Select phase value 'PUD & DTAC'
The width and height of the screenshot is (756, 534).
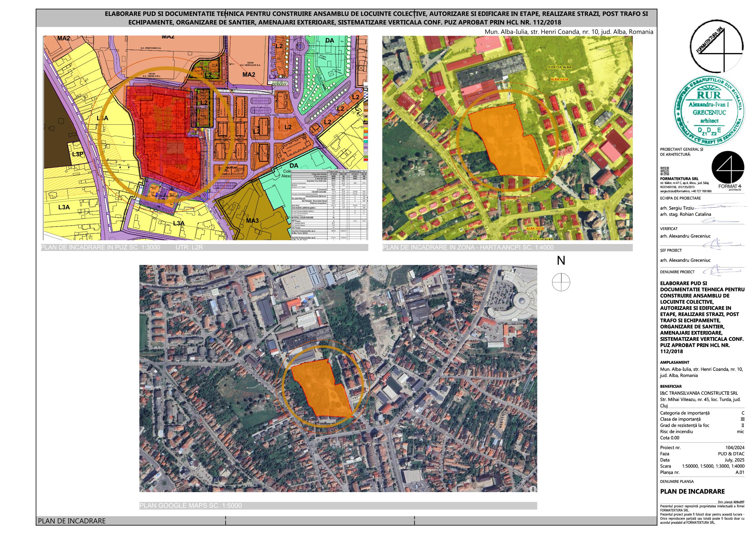732,454
